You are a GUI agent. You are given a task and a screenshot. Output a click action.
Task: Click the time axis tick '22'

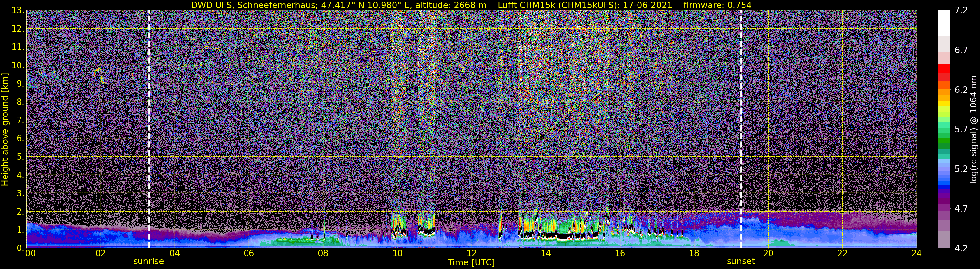pos(842,253)
